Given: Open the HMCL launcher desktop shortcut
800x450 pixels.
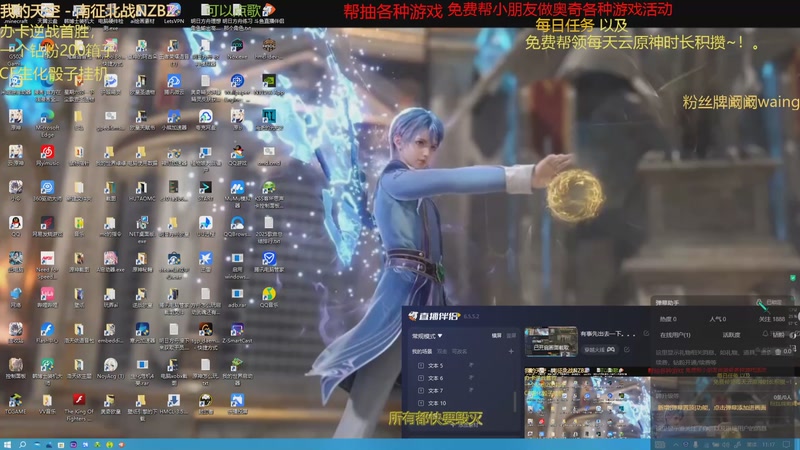Looking at the screenshot, I should click(173, 403).
